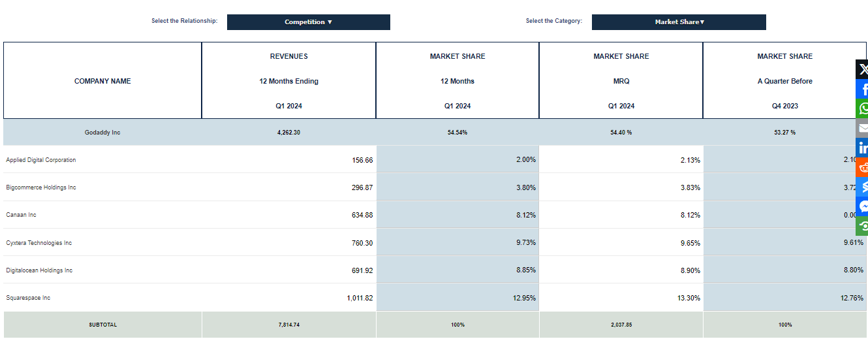Screen dimensions: 868x339
Task: Select Cyxtera Technologies Inc in the table
Action: point(39,243)
